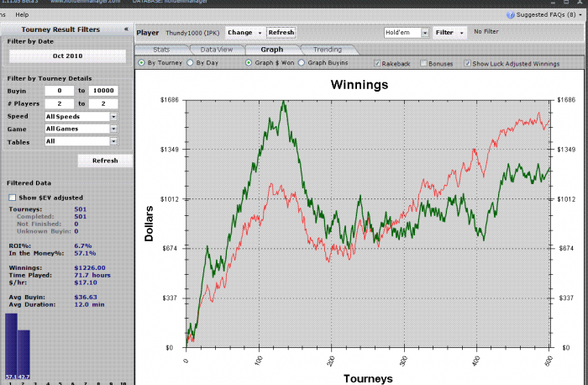Enable Show $EV adjusted checkbox
588x385 pixels.
point(13,198)
